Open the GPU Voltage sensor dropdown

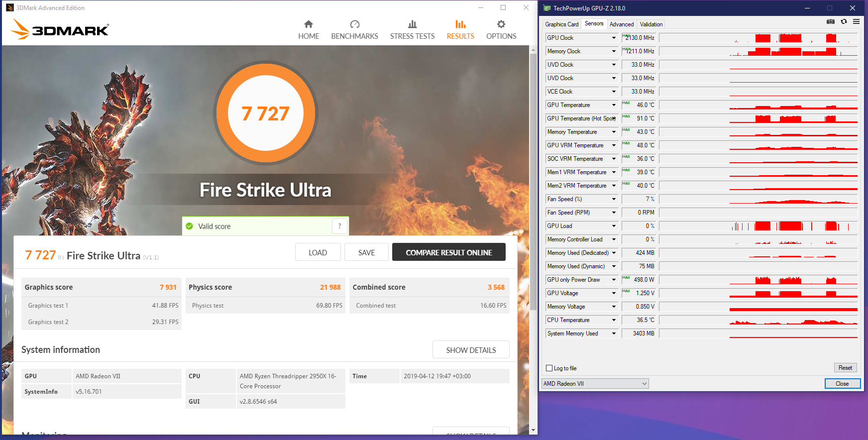pos(614,293)
